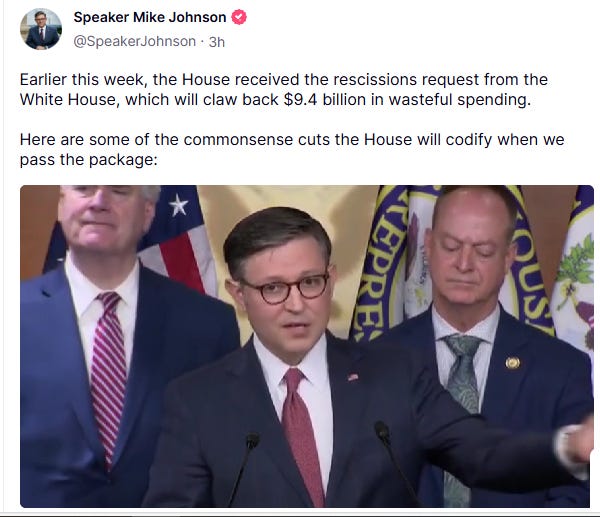This screenshot has height=517, width=600.
Task: Click the right podium microphone in the video
Action: pyautogui.click(x=395, y=459)
